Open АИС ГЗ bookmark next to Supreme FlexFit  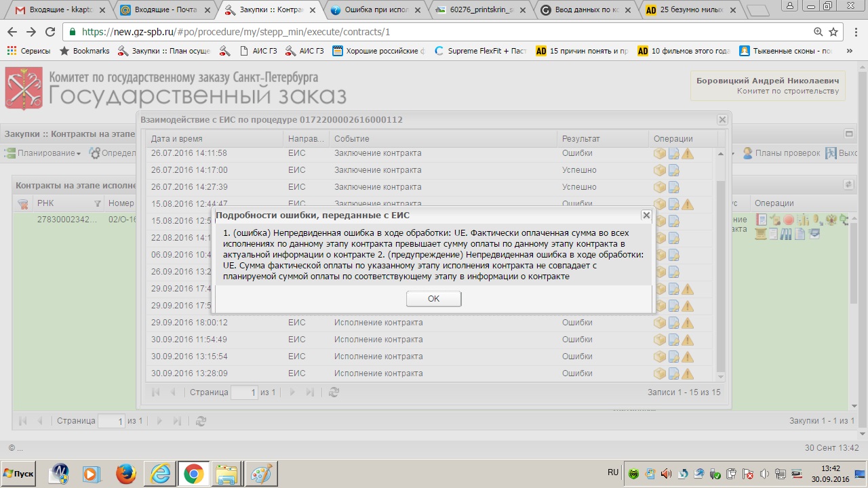304,51
